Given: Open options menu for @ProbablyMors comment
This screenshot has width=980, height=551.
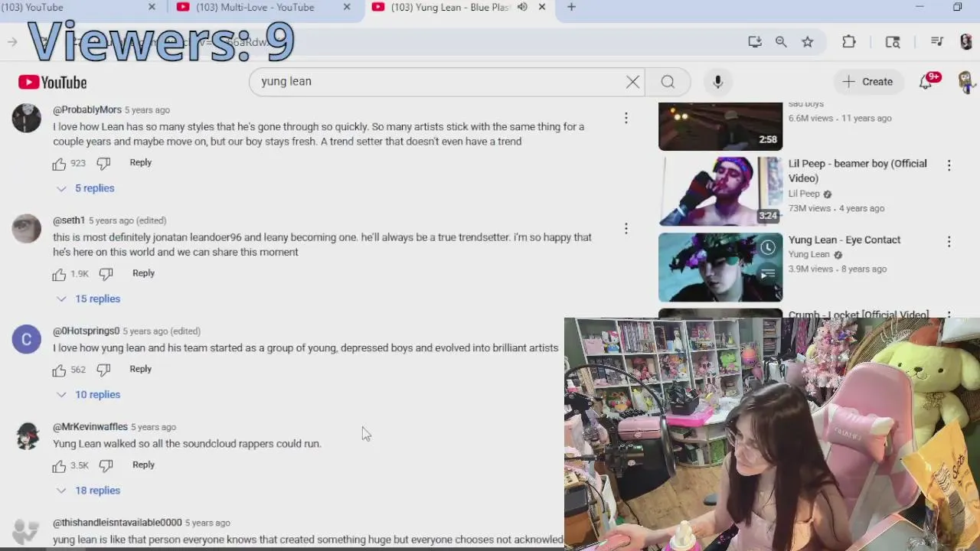Looking at the screenshot, I should [x=626, y=118].
